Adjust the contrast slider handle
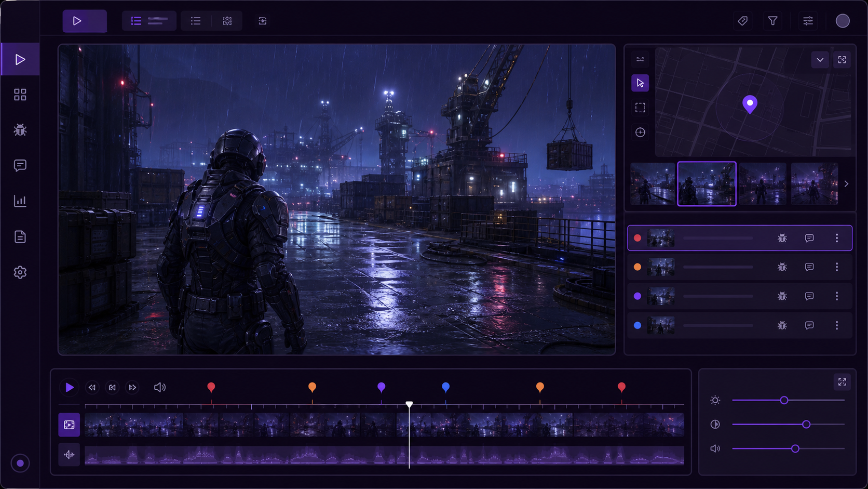The width and height of the screenshot is (868, 489). click(x=806, y=425)
